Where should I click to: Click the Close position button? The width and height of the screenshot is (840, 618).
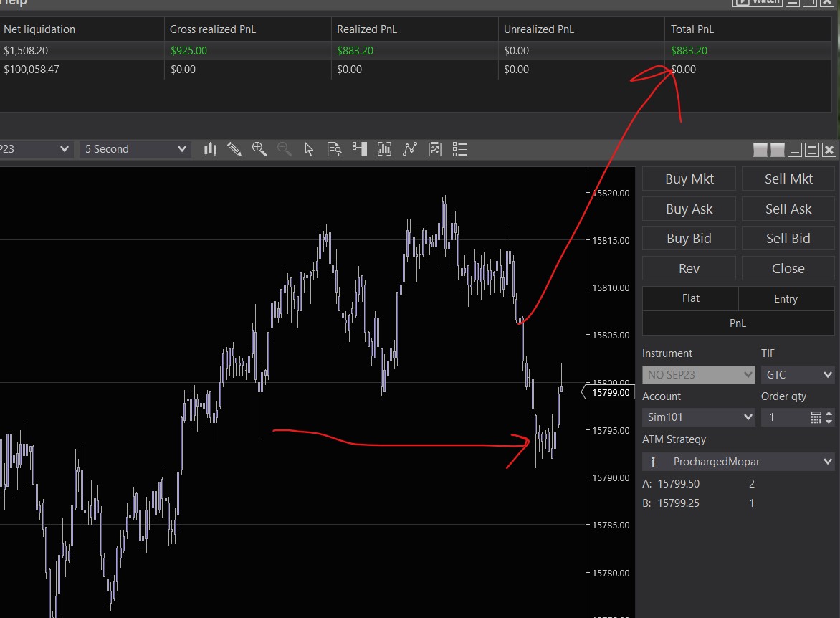[788, 268]
